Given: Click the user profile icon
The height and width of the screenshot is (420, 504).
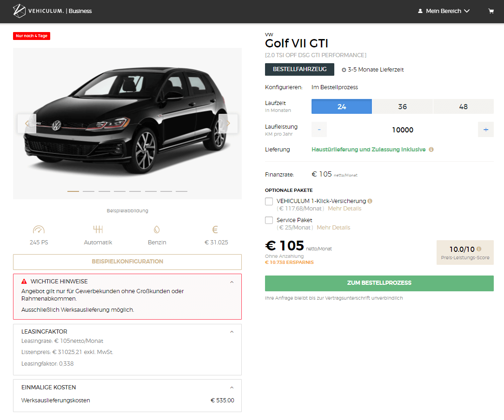Looking at the screenshot, I should coord(420,11).
